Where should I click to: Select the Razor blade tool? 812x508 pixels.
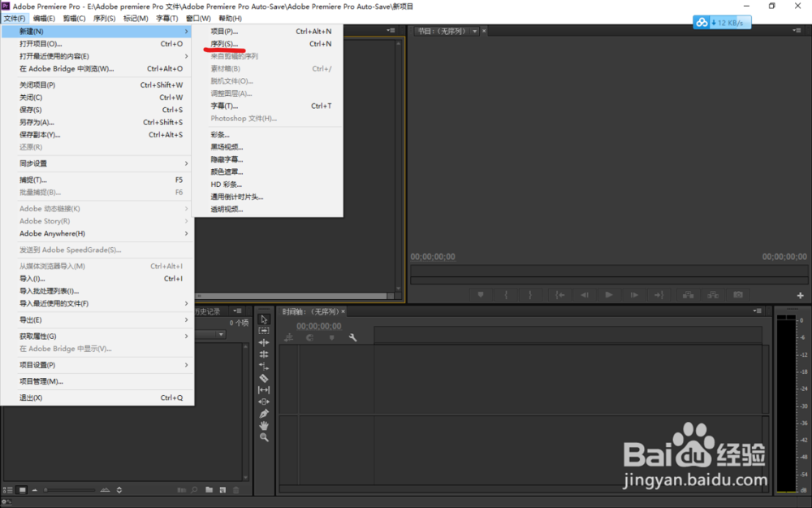[264, 378]
